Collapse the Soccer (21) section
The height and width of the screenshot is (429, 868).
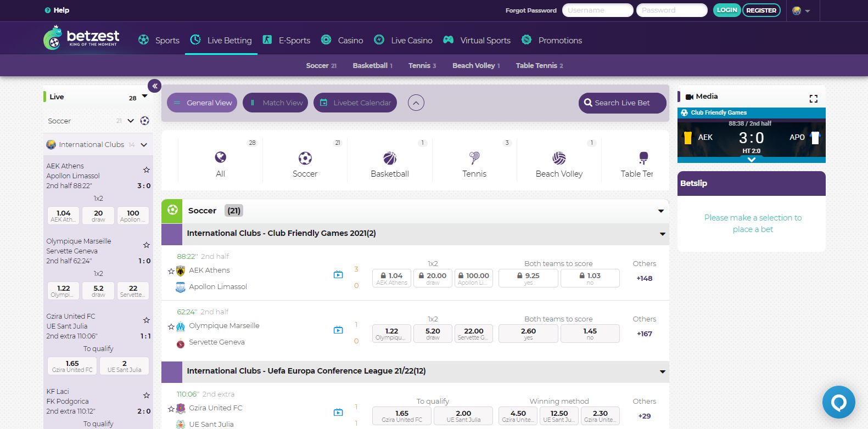661,211
